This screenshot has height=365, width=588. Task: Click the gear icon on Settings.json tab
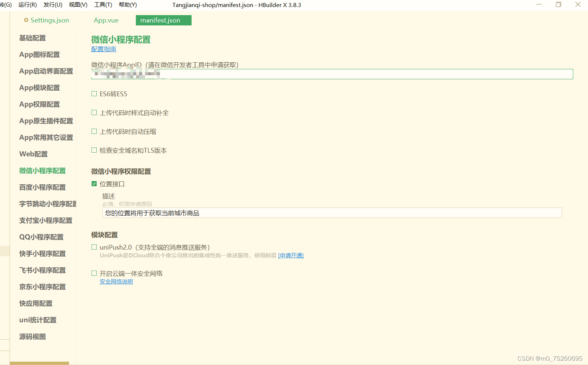point(26,20)
